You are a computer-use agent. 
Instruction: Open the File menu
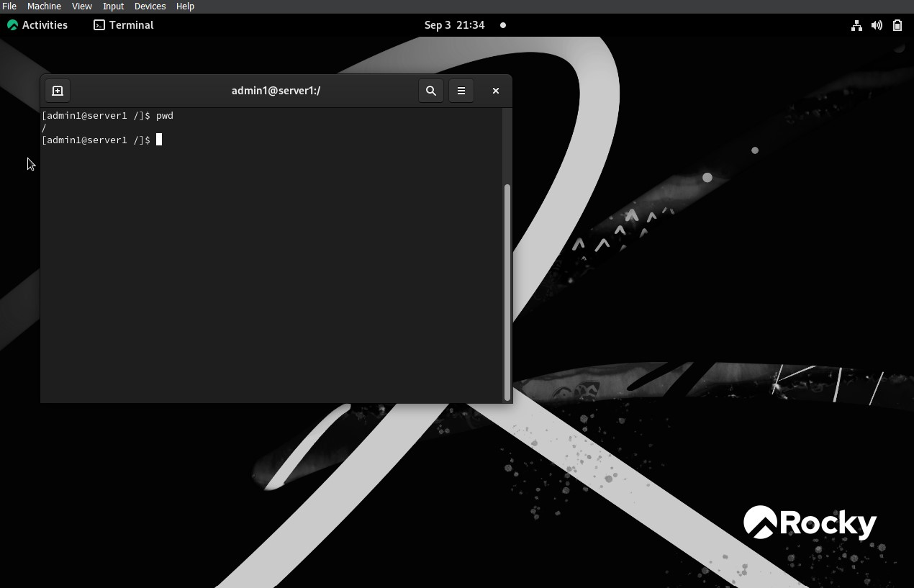(9, 6)
